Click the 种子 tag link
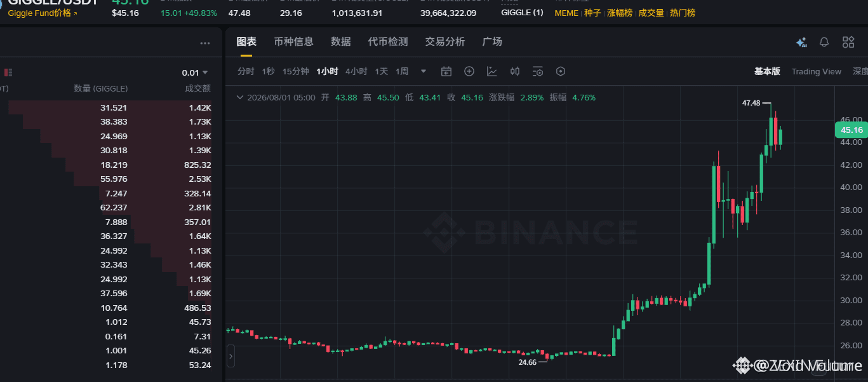Viewport: 868px width, 382px height. tap(592, 13)
